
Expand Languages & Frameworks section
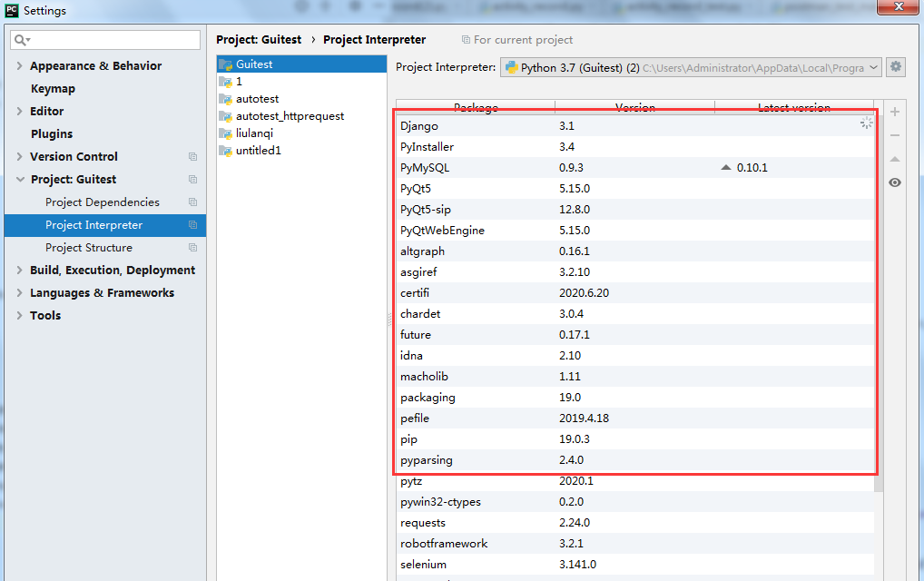(19, 293)
